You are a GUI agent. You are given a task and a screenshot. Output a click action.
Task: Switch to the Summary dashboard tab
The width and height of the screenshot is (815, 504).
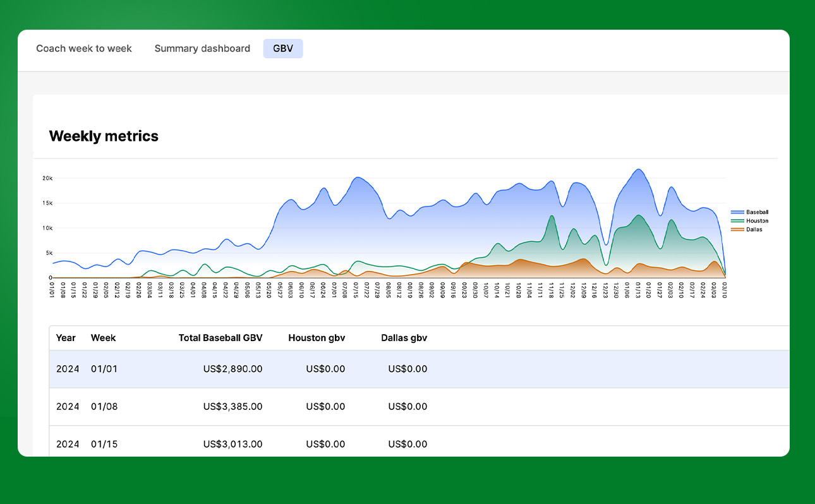[202, 49]
